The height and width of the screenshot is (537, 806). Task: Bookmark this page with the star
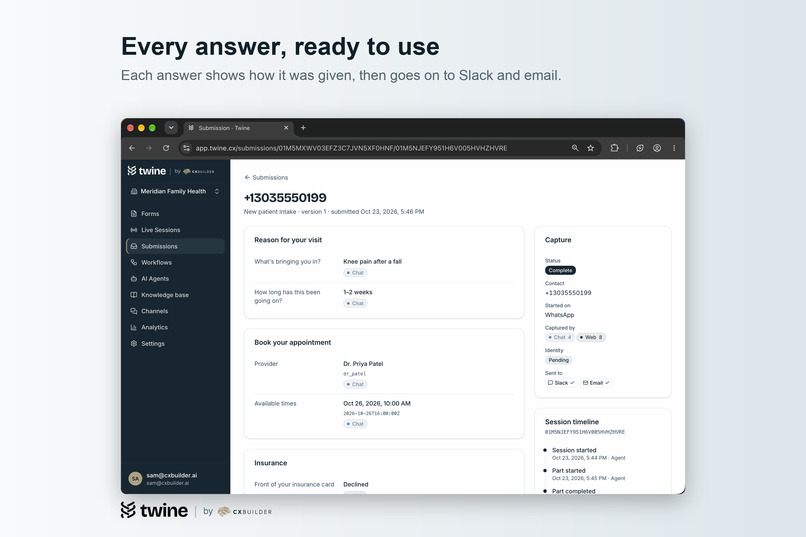pos(591,148)
